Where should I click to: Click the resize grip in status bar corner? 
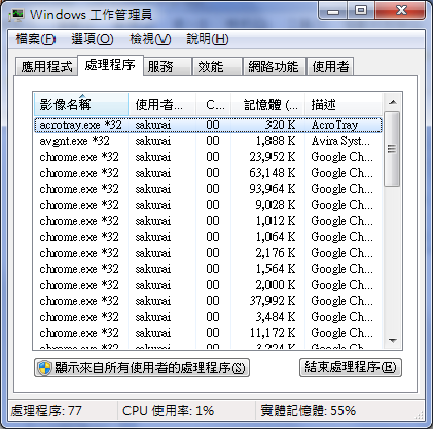coord(420,416)
